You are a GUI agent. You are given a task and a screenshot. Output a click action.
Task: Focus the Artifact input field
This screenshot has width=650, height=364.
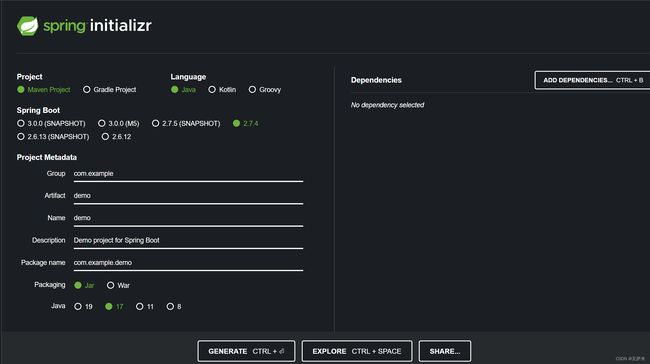[x=188, y=196]
